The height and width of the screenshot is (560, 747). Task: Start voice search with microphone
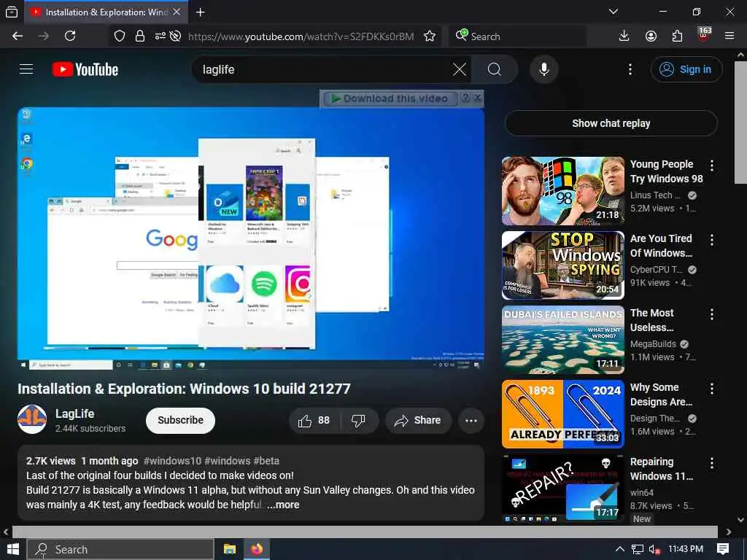[x=543, y=69]
